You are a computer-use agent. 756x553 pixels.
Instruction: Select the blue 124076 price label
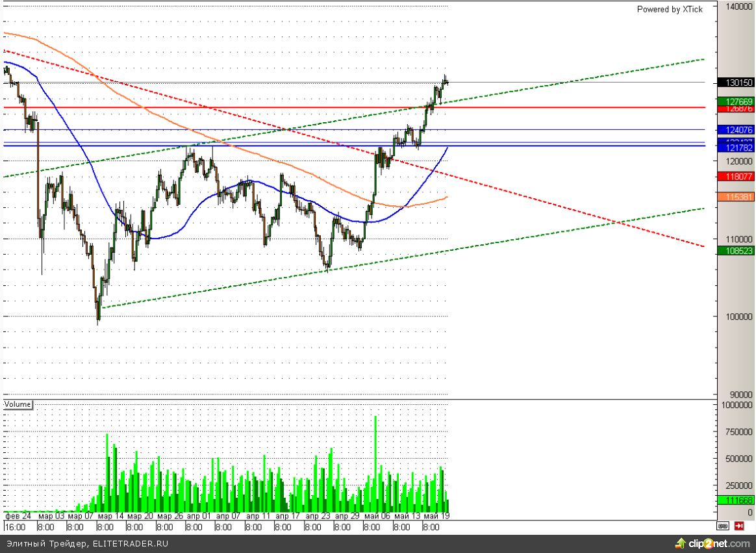point(736,130)
